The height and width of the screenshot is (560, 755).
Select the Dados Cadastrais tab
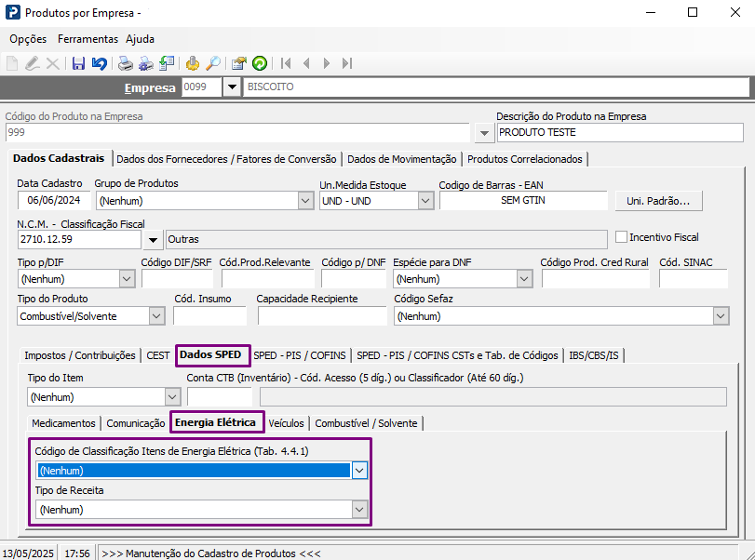(59, 158)
